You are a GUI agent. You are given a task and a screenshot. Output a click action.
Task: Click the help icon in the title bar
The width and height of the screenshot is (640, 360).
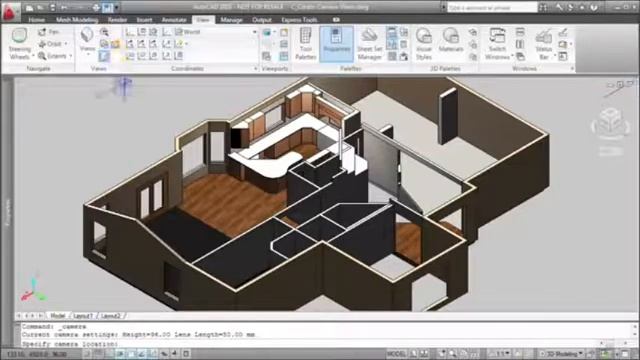pos(594,7)
